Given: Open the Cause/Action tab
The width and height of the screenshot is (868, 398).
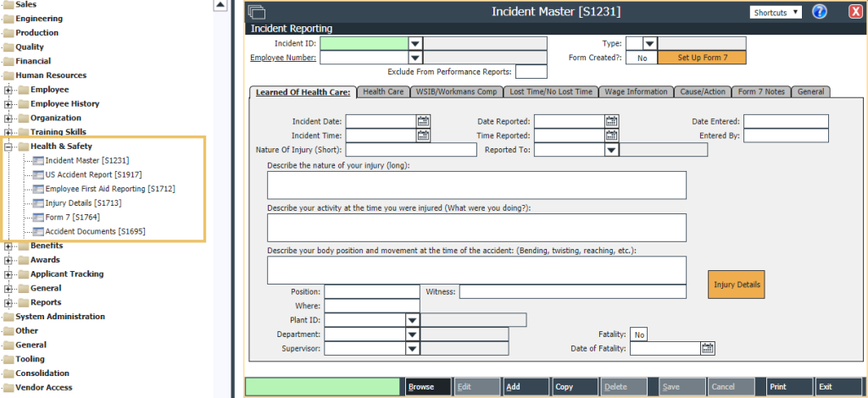Looking at the screenshot, I should [x=703, y=91].
